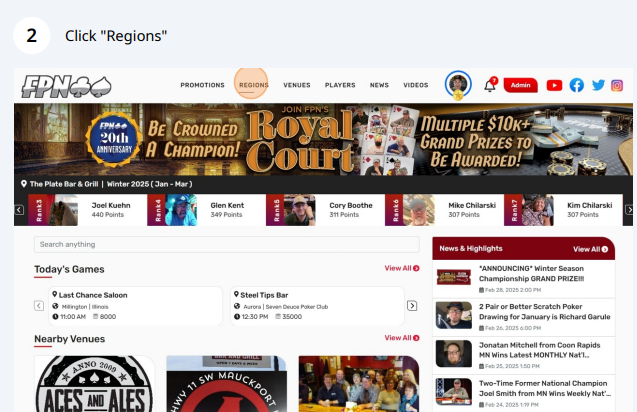This screenshot has height=412, width=637.
Task: Click The Plate Bar & Grill location text
Action: [64, 184]
